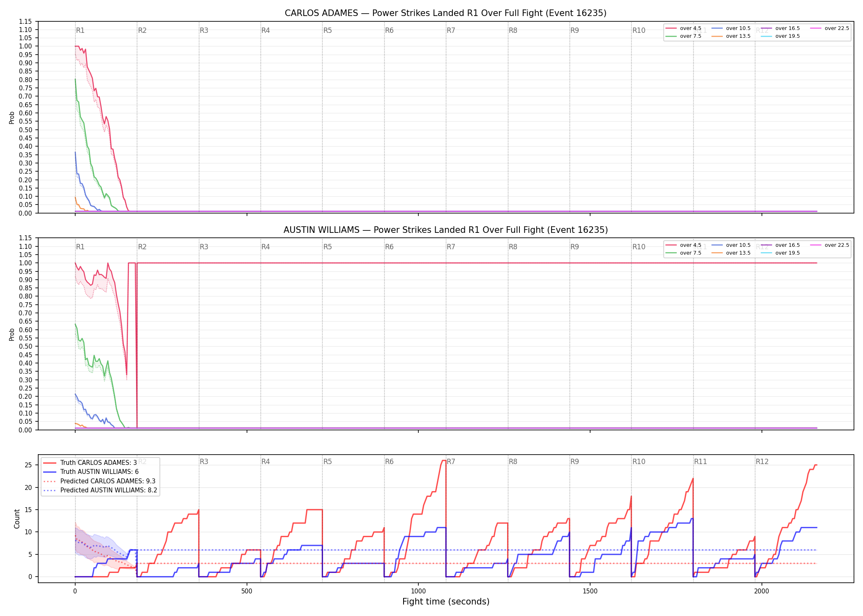This screenshot has width=863, height=616.
Task: Select 'over 16.5' in Austin Williams chart legend
Action: pos(780,245)
